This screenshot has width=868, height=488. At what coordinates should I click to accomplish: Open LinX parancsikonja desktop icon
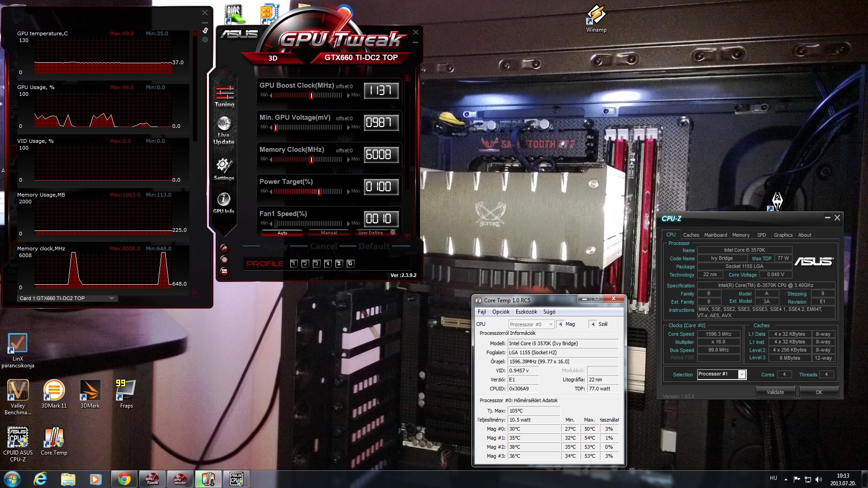(x=18, y=351)
